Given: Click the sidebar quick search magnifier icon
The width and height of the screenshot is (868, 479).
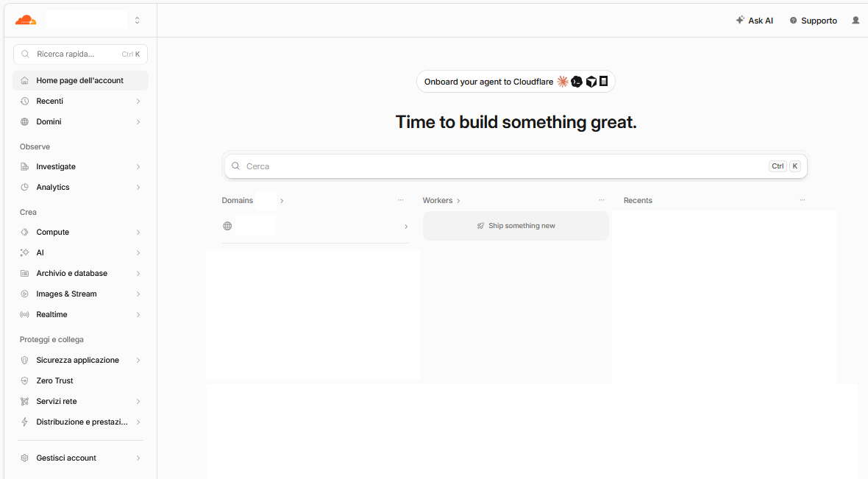Looking at the screenshot, I should click(25, 54).
